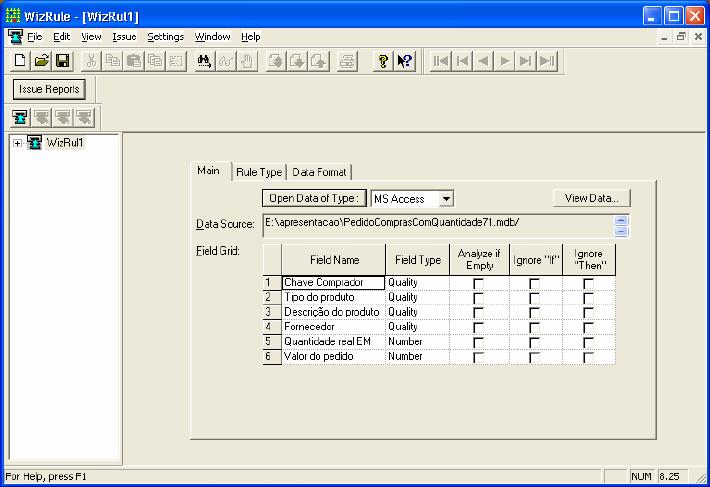Open the MS Access data type dropdown
The width and height of the screenshot is (710, 487).
click(x=446, y=199)
